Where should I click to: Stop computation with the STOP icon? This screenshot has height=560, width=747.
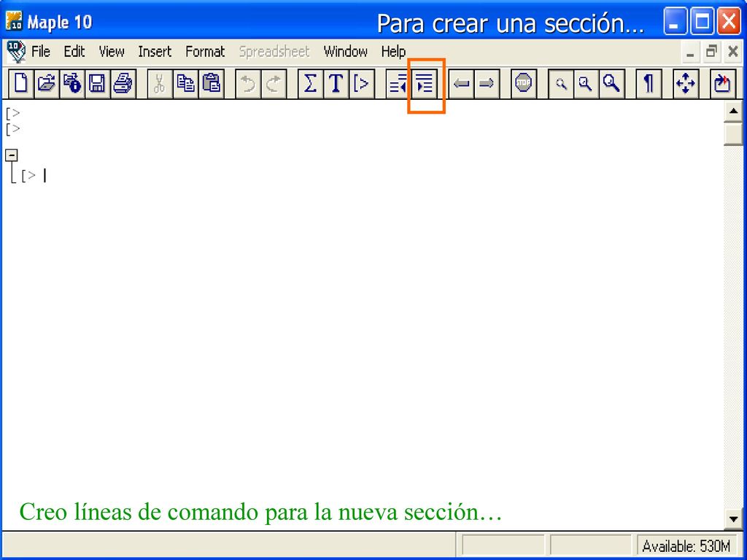[524, 84]
